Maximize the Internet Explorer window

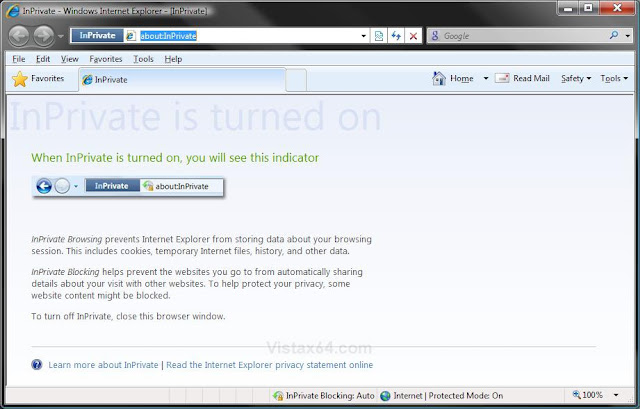tap(588, 8)
